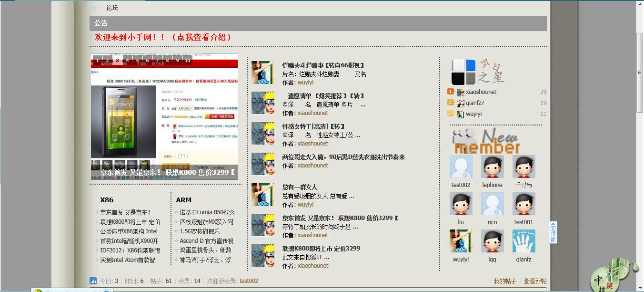Open ARM list item 鸡蛋里挑骨头、细数
This screenshot has height=292, width=644.
(x=205, y=250)
